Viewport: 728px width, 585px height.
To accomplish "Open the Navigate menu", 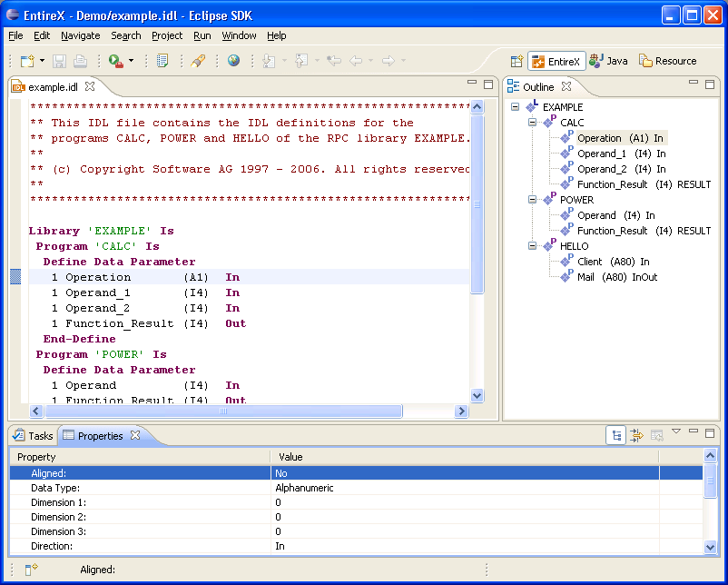I will pos(80,35).
